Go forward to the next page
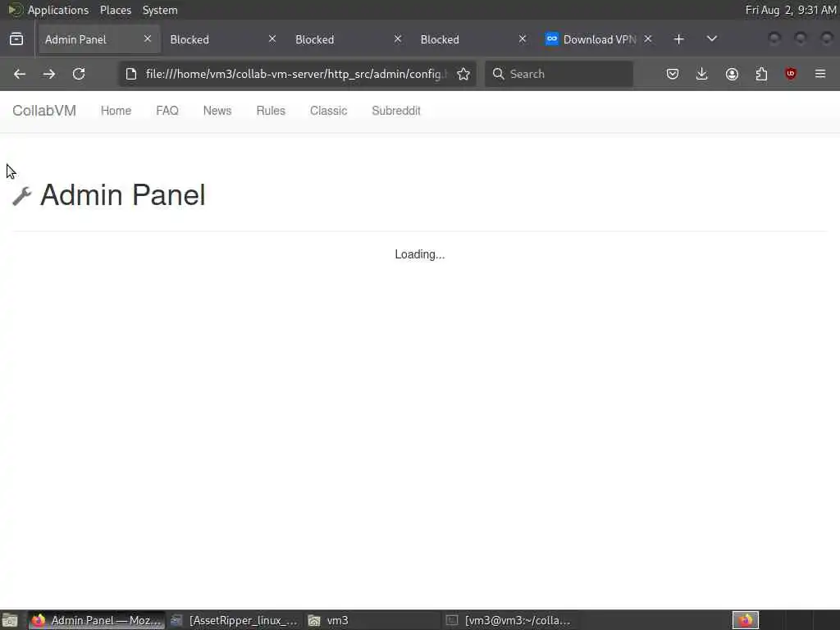The width and height of the screenshot is (840, 630). 49,74
